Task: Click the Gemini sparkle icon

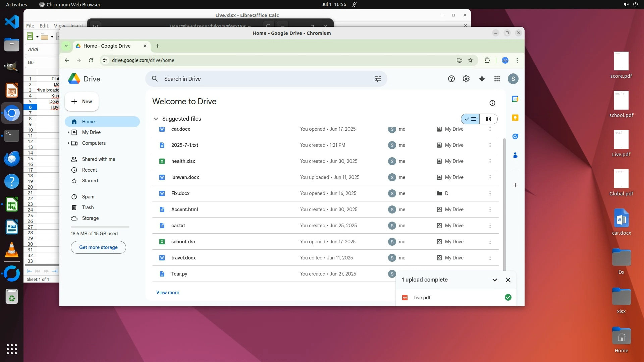Action: (x=482, y=79)
